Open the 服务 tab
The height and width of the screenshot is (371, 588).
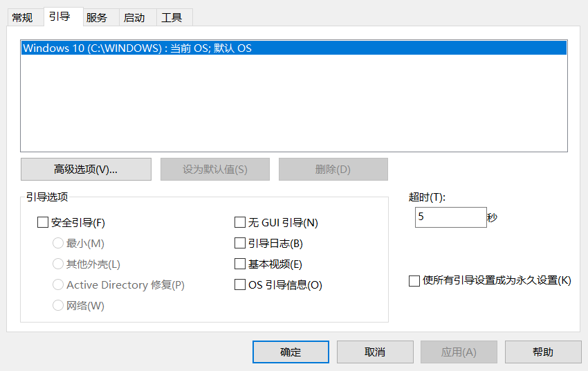pyautogui.click(x=101, y=17)
